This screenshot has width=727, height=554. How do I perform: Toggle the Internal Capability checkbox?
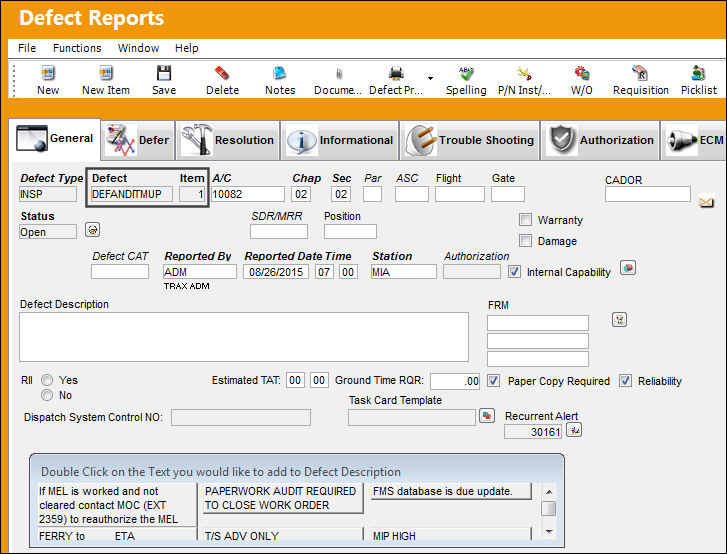click(x=514, y=271)
